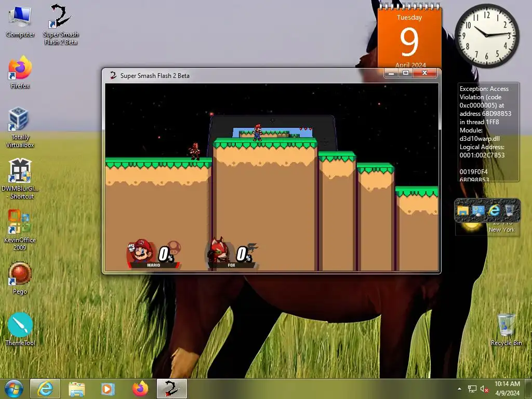Screen dimensions: 532x399
Task: Click the Super Smash Flash 2 title bar icon
Action: [x=113, y=75]
